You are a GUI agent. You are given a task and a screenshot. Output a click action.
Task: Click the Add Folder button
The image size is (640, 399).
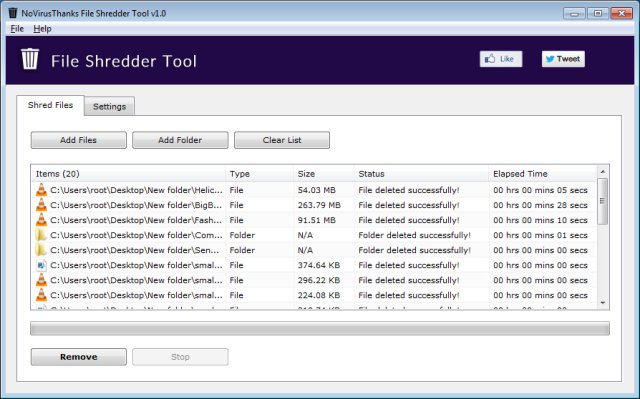[180, 140]
